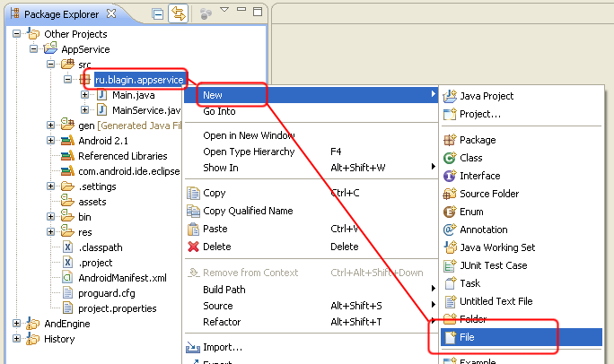Create a new JUnit Test Case
This screenshot has width=614, height=364.
pos(522,265)
